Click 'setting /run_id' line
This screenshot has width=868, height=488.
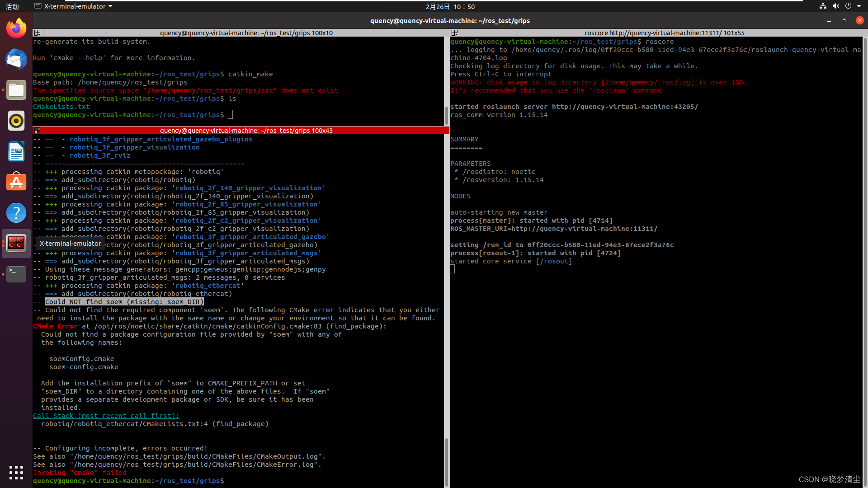(562, 245)
